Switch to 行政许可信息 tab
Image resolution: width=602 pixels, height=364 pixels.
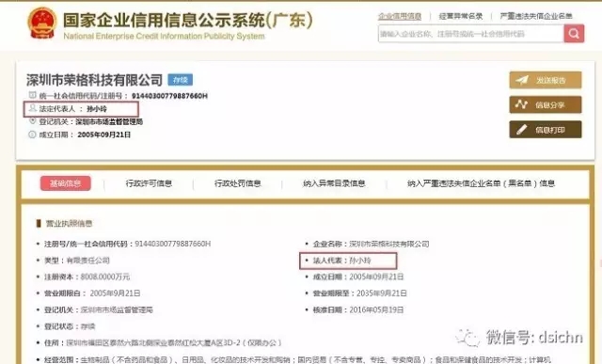(149, 183)
